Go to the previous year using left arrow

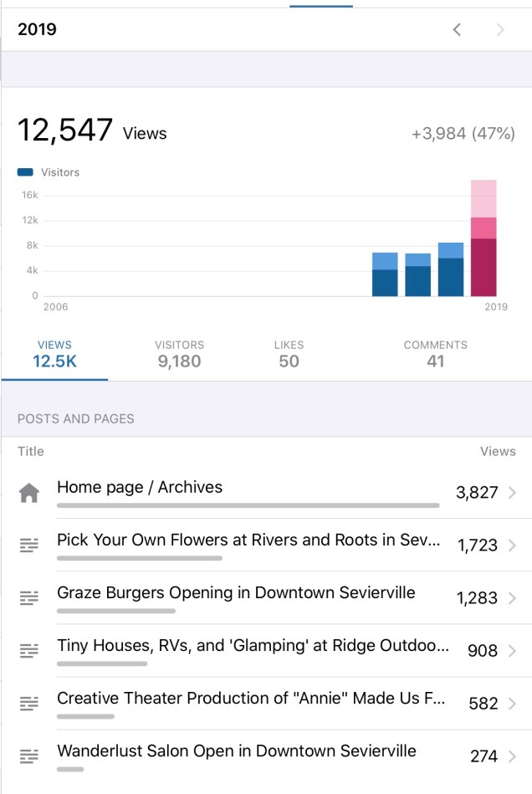pyautogui.click(x=457, y=30)
